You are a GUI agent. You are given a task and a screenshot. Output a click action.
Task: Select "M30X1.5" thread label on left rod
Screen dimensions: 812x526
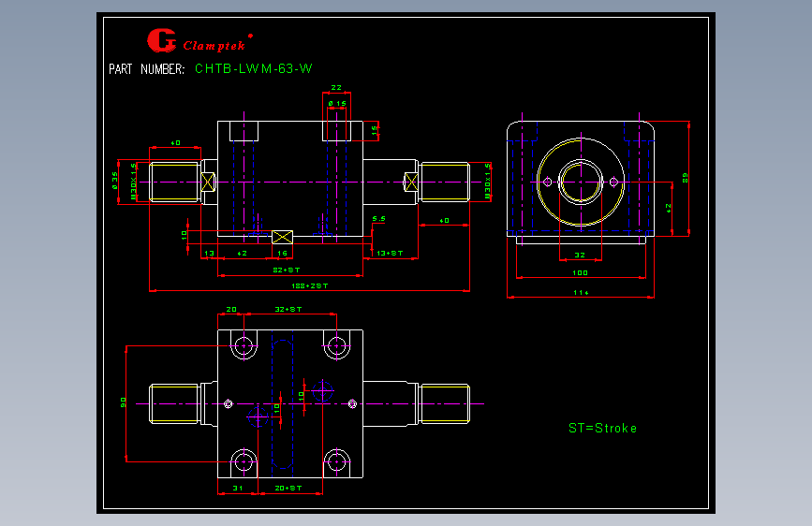coord(134,182)
